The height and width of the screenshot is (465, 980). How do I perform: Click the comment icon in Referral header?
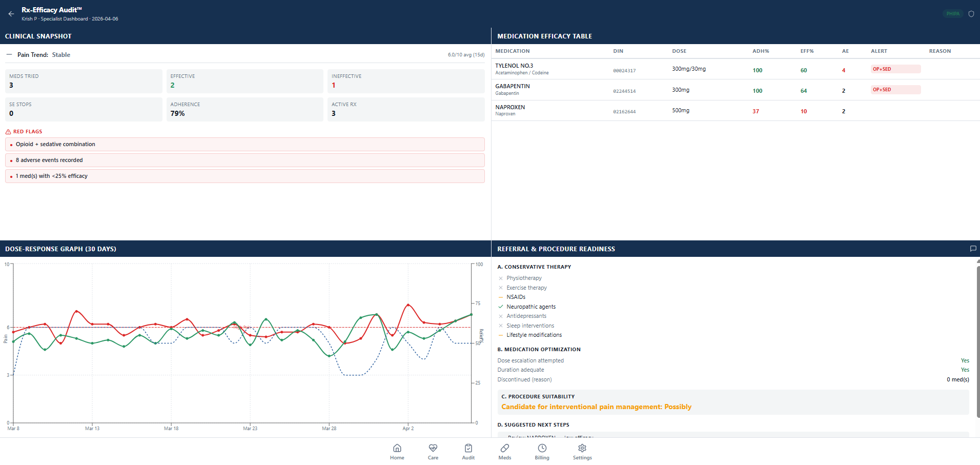[973, 249]
